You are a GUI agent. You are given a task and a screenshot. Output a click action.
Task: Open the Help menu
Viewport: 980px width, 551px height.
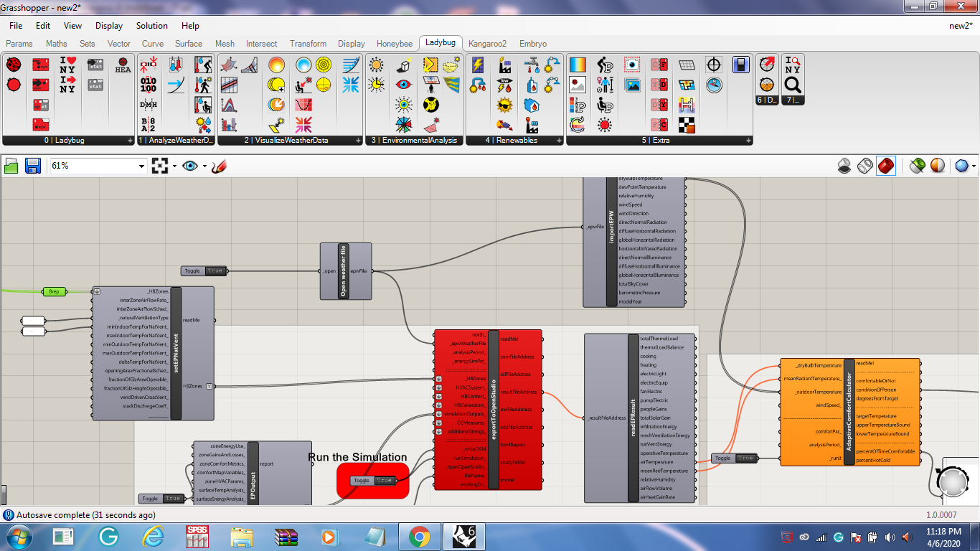pyautogui.click(x=191, y=26)
